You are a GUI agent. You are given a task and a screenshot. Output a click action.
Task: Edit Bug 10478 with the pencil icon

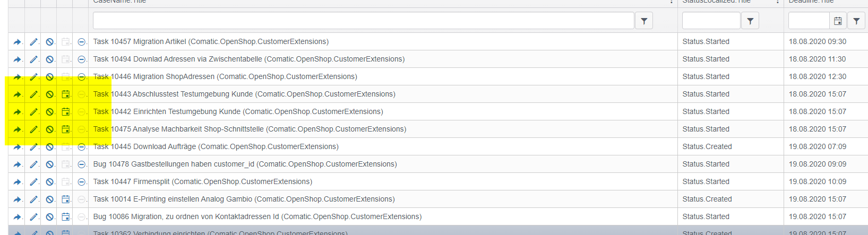coord(33,164)
